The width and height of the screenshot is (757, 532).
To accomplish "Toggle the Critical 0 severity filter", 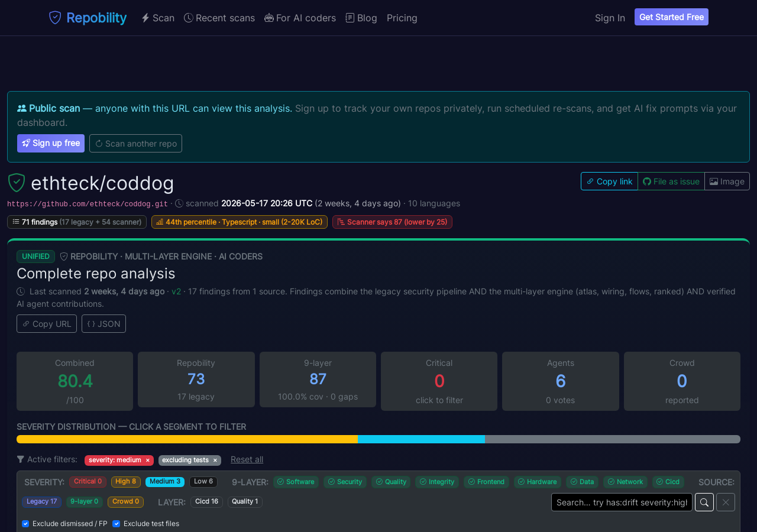I will [x=88, y=482].
